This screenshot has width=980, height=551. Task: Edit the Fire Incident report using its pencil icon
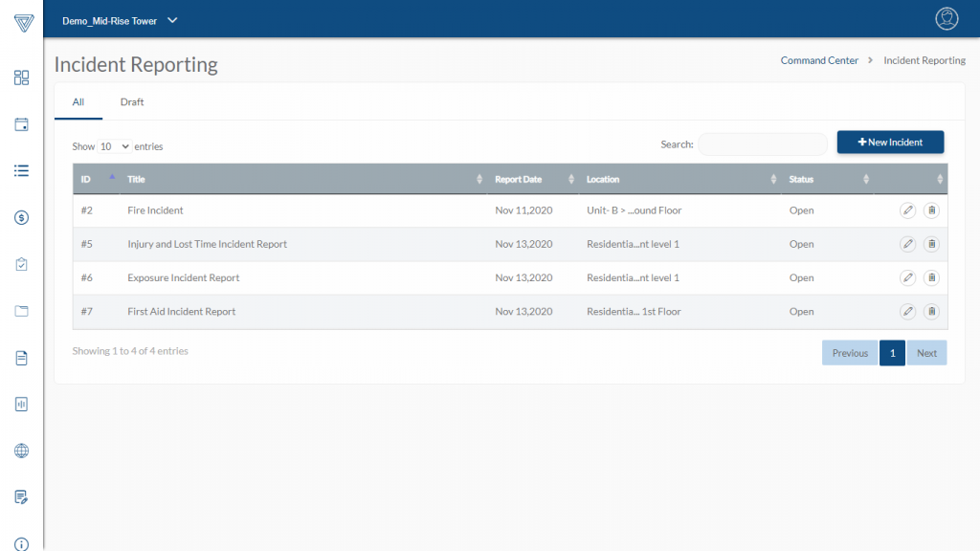click(907, 209)
